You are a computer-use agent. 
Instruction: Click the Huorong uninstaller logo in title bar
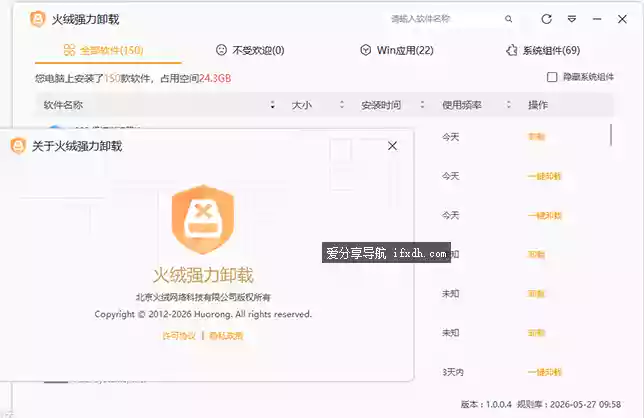click(x=37, y=19)
